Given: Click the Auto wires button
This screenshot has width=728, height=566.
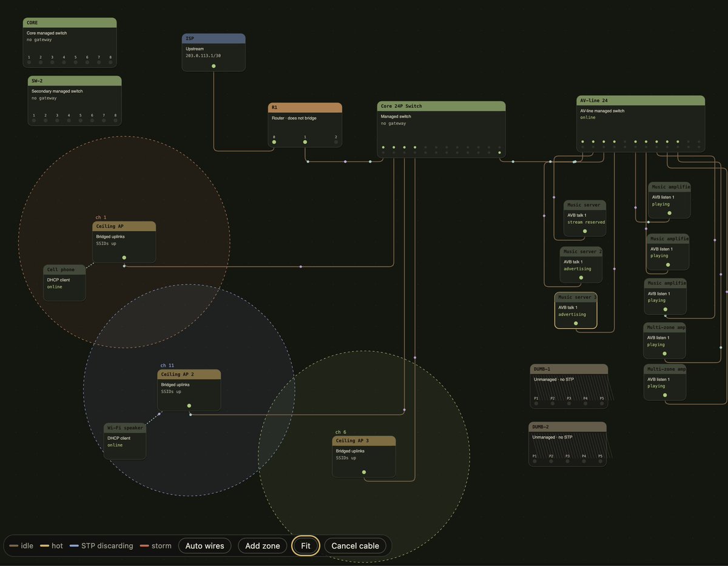Looking at the screenshot, I should point(204,546).
